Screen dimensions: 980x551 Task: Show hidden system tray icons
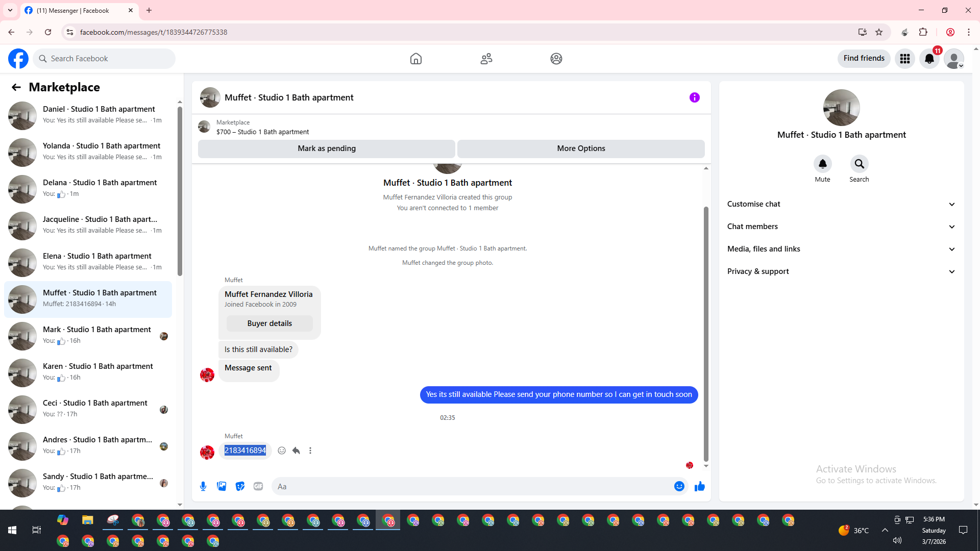(885, 530)
